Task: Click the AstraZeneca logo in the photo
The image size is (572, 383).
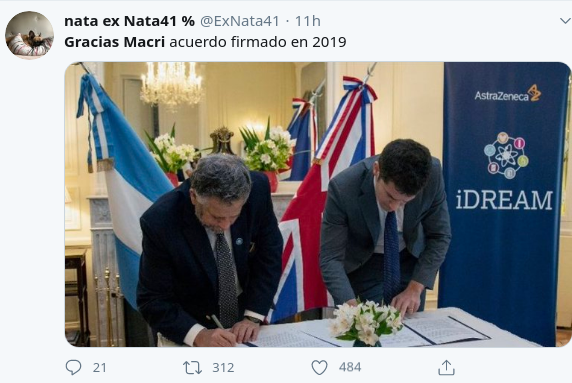Action: tap(507, 94)
